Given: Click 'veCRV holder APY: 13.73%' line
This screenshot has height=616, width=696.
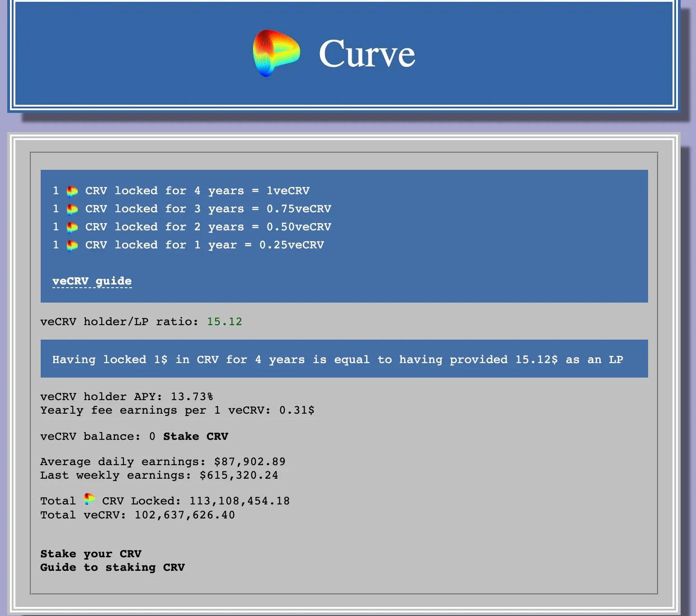Looking at the screenshot, I should [127, 397].
